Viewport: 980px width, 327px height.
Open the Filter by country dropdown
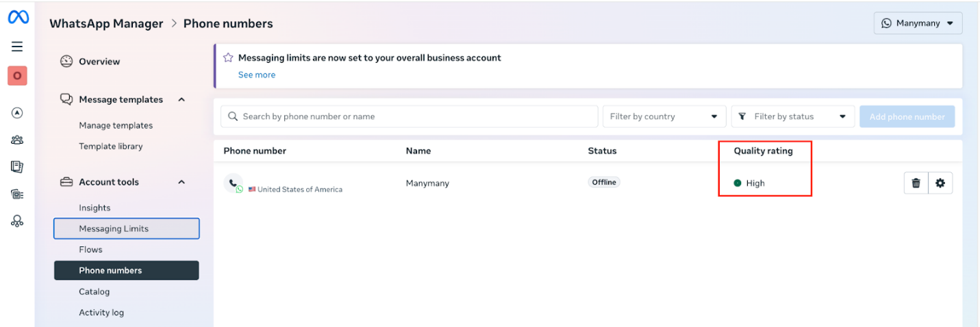click(664, 117)
